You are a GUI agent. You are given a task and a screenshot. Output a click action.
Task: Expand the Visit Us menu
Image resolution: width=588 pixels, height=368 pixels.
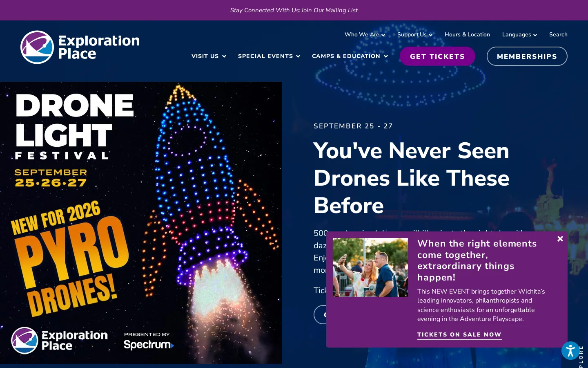point(209,56)
